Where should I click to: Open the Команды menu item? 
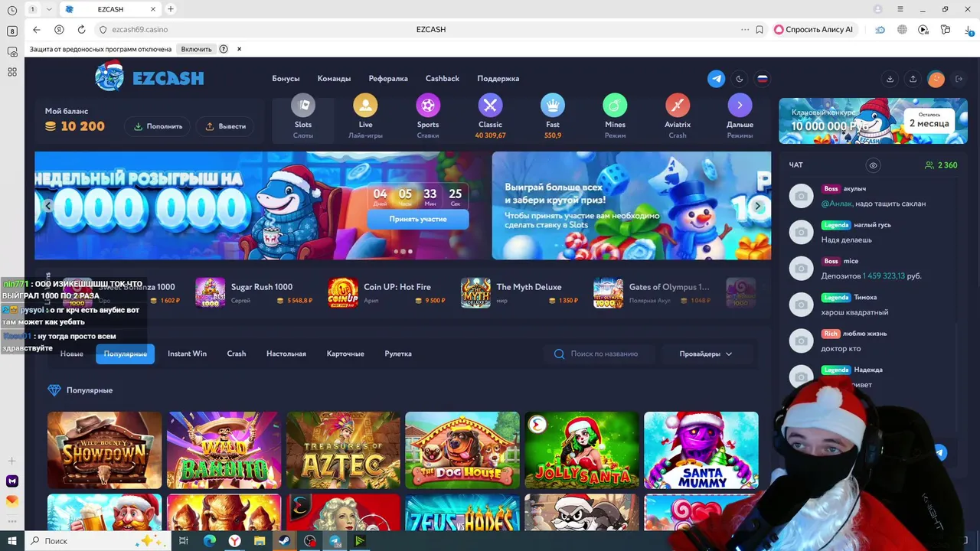[x=334, y=79]
